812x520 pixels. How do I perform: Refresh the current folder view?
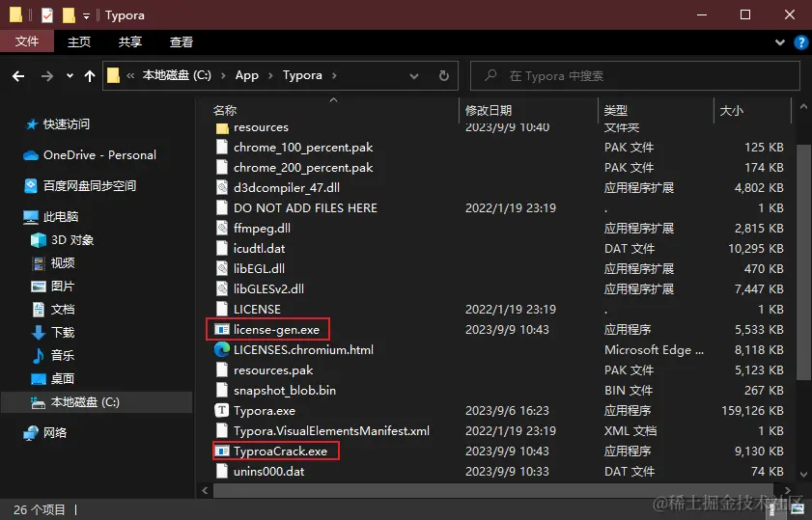pos(444,76)
